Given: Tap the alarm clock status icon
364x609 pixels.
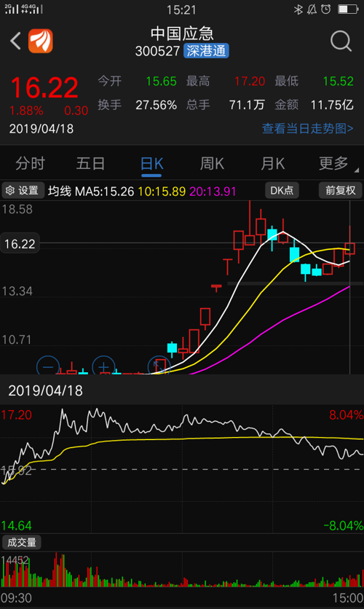Looking at the screenshot, I should (326, 9).
